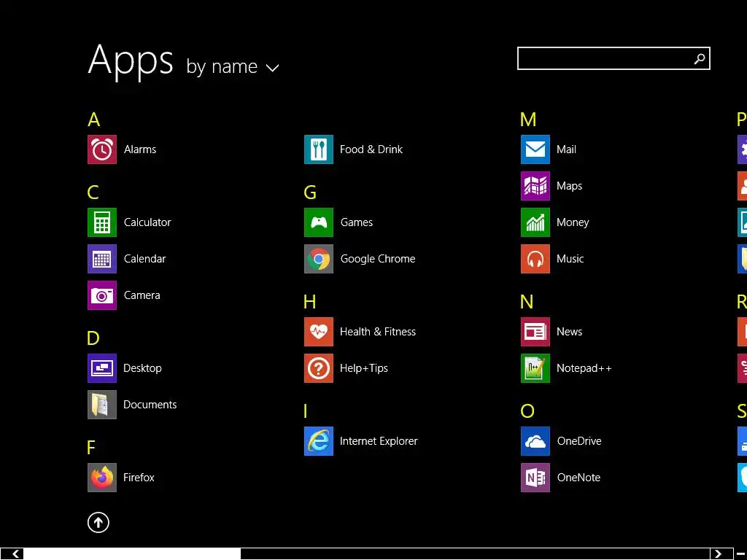Open Google Chrome icon
This screenshot has width=747, height=560.
click(x=319, y=259)
